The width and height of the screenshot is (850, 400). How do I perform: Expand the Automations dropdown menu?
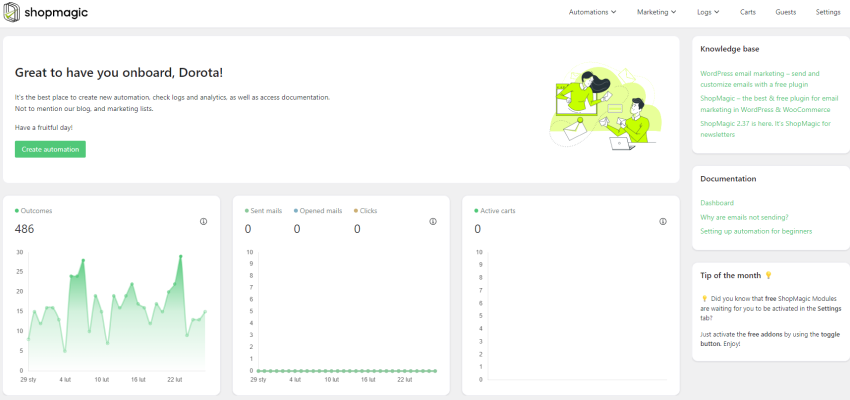(593, 12)
